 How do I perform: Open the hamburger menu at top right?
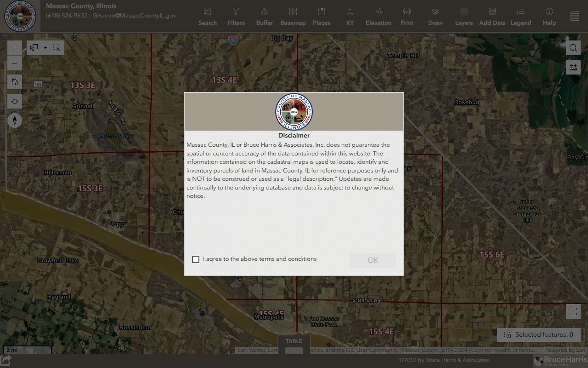click(575, 17)
